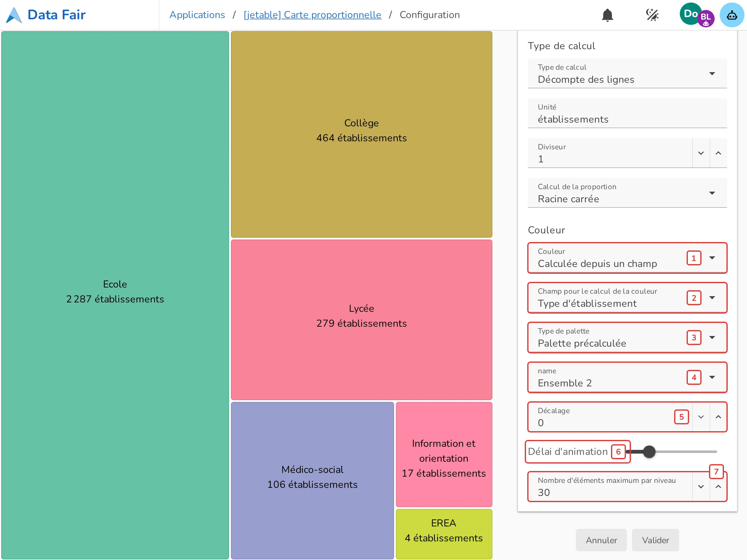Increase the Diviseur value
The height and width of the screenshot is (560, 747).
point(718,153)
